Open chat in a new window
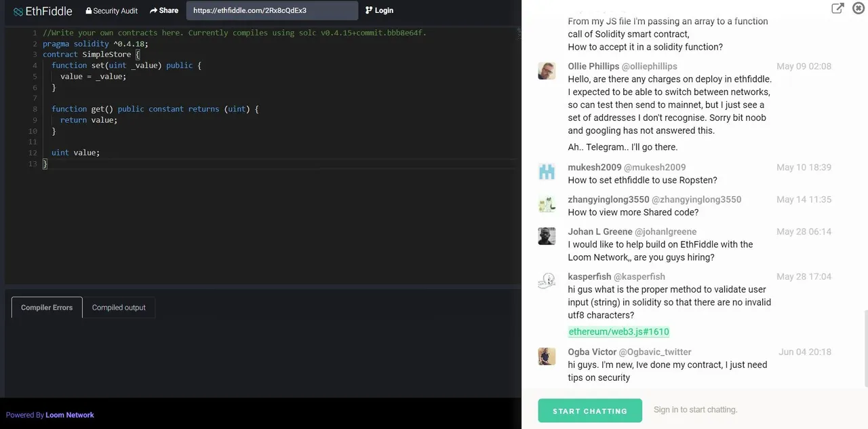The width and height of the screenshot is (868, 429). pyautogui.click(x=837, y=8)
